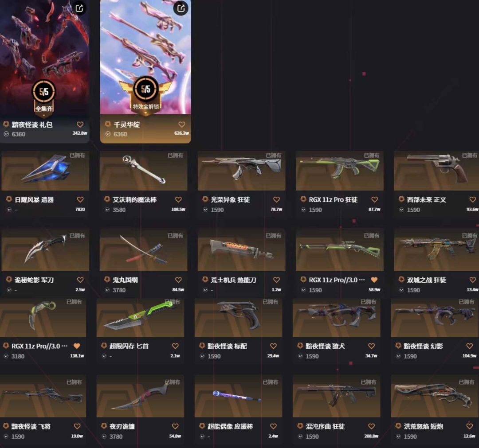Heart the 洪荒怒焰 短炮 skin

pos(470,426)
